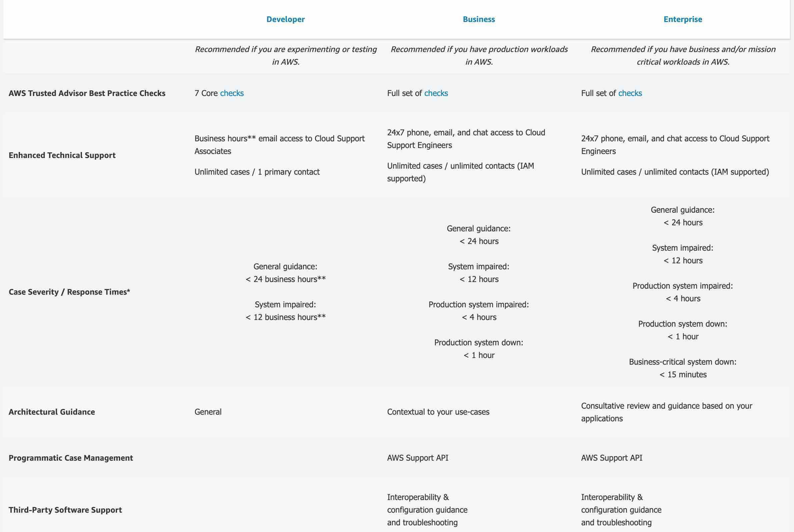
Task: Click the "Programmatic Case Management" row label
Action: pyautogui.click(x=71, y=458)
